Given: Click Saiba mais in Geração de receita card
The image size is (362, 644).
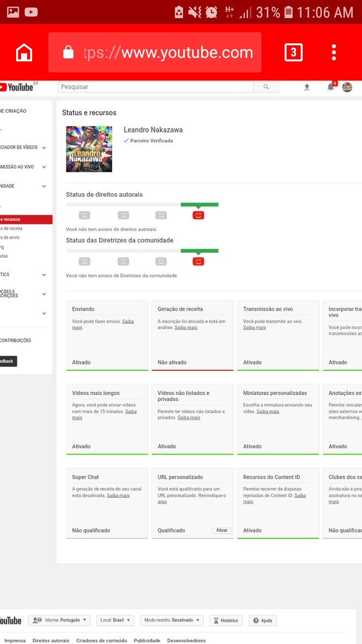Looking at the screenshot, I should tap(186, 327).
